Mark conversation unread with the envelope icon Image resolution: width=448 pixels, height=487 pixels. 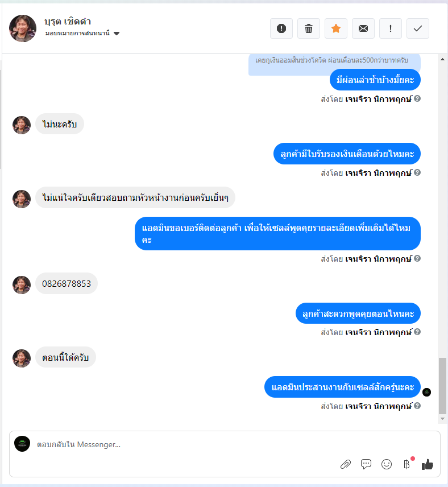click(x=363, y=28)
